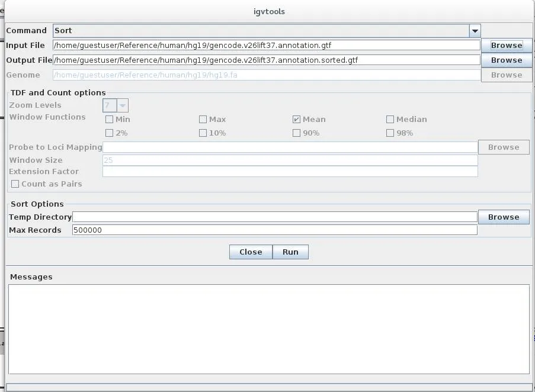Select the Sort command combo box

(x=267, y=31)
